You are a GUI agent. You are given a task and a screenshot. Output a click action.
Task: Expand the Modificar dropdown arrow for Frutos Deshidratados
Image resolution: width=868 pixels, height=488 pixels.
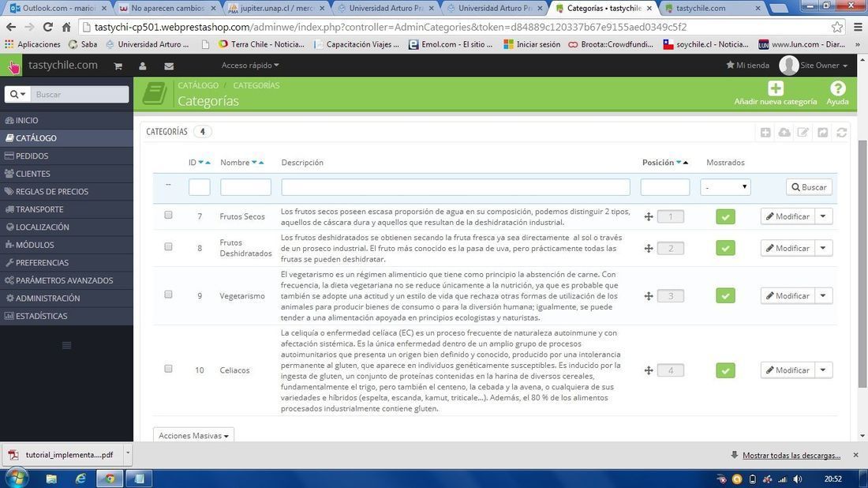(823, 248)
